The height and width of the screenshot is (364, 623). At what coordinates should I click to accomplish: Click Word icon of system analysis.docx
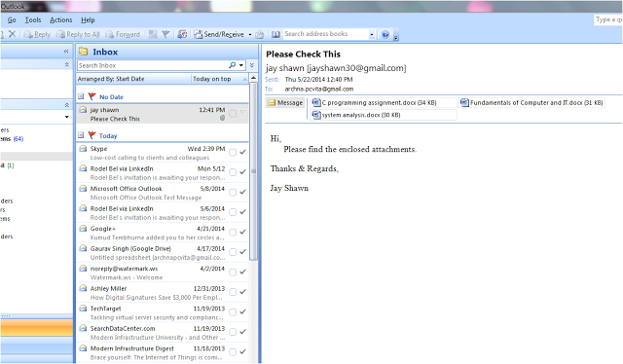coord(316,115)
